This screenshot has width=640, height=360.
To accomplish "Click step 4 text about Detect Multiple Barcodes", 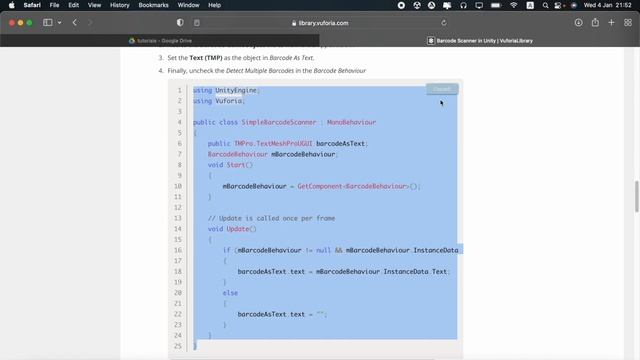I will tap(267, 71).
